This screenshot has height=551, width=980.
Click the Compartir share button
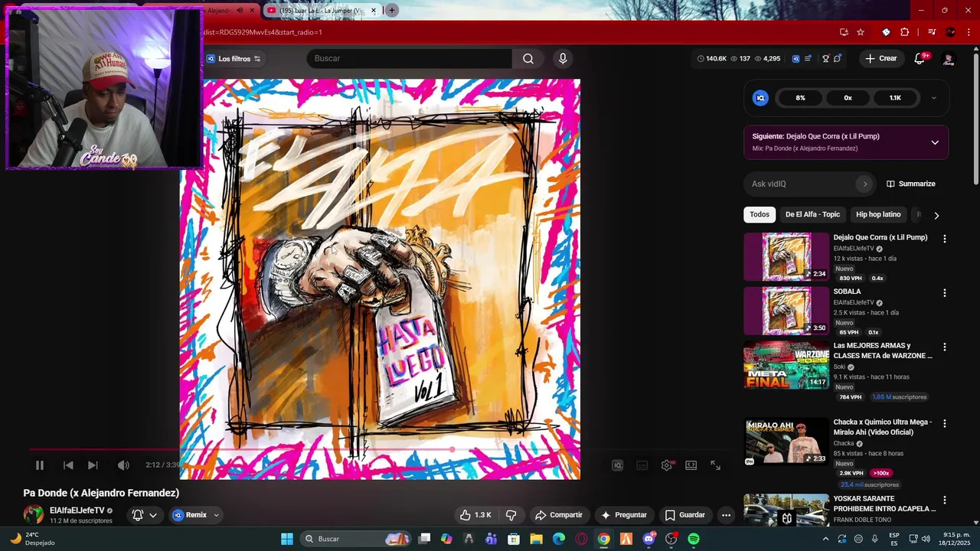[x=559, y=515]
